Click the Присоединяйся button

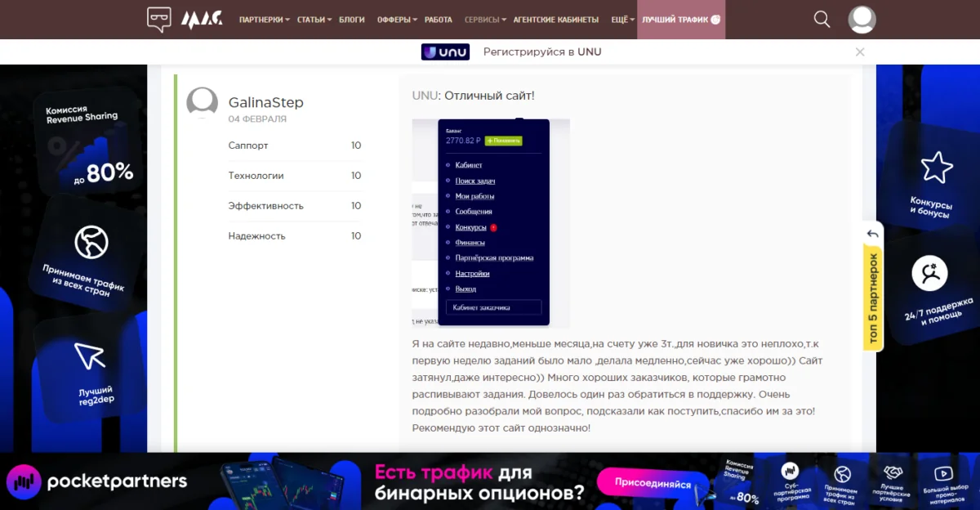tap(651, 484)
